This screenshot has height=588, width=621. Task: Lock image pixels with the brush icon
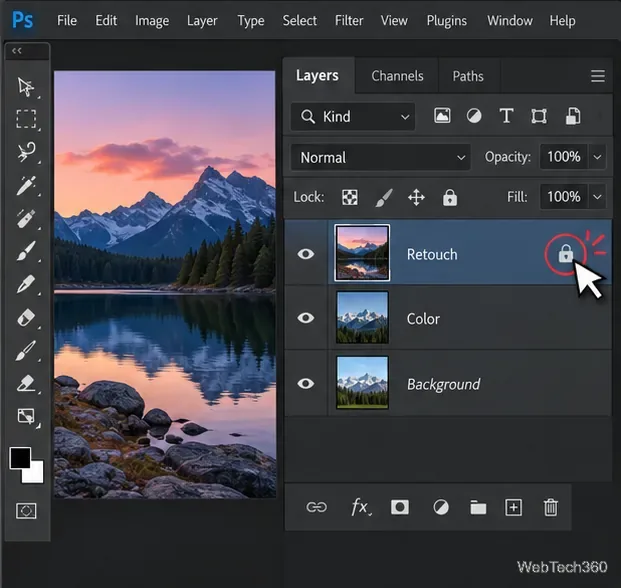tap(383, 197)
